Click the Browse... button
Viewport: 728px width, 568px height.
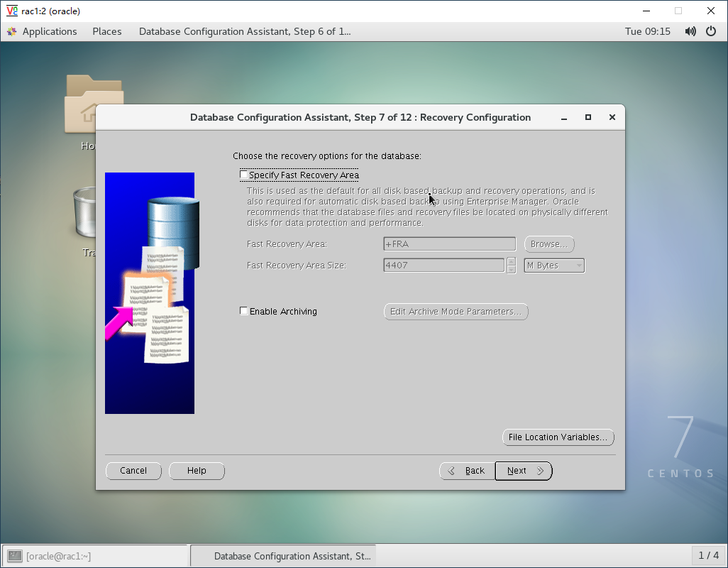[549, 244]
